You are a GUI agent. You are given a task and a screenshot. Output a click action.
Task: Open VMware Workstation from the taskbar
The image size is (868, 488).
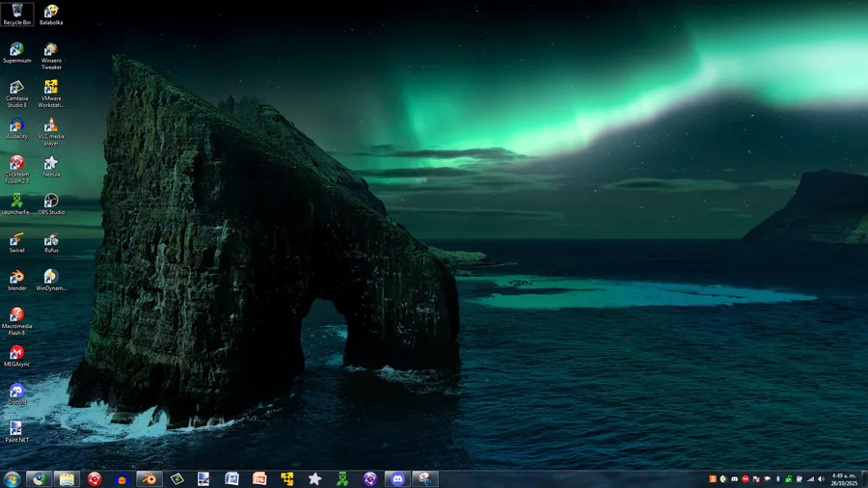pyautogui.click(x=286, y=479)
